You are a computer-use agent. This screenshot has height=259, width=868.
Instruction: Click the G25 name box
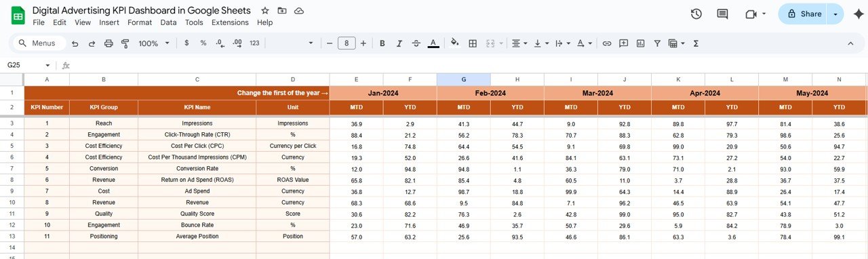pyautogui.click(x=24, y=66)
